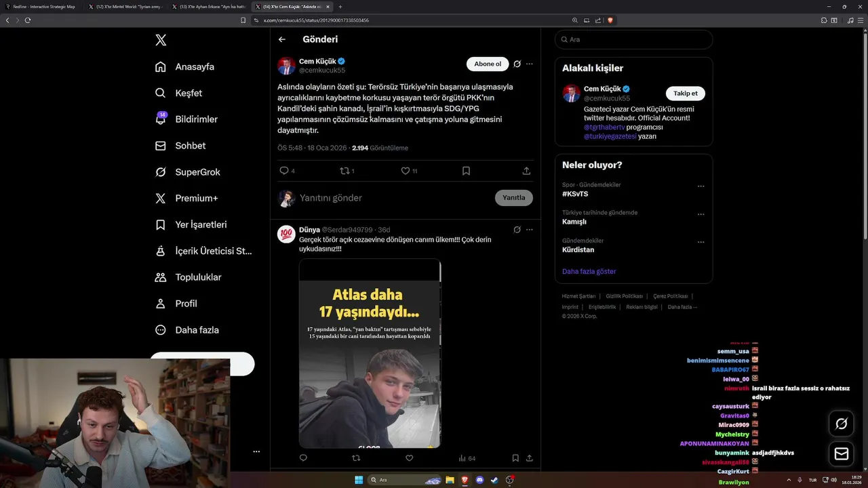
Task: Share the main post
Action: [x=526, y=171]
